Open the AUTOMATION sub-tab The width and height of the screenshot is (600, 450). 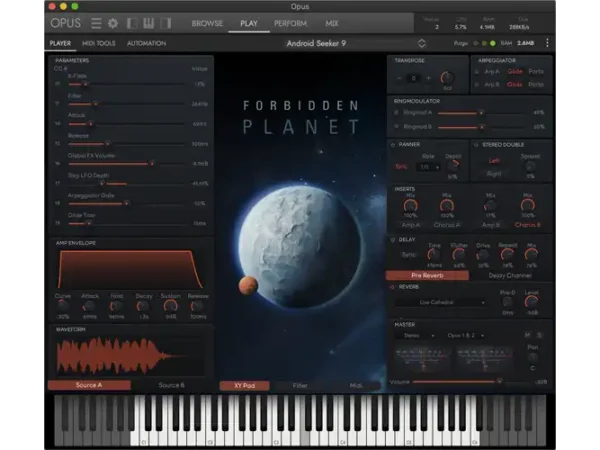click(147, 43)
